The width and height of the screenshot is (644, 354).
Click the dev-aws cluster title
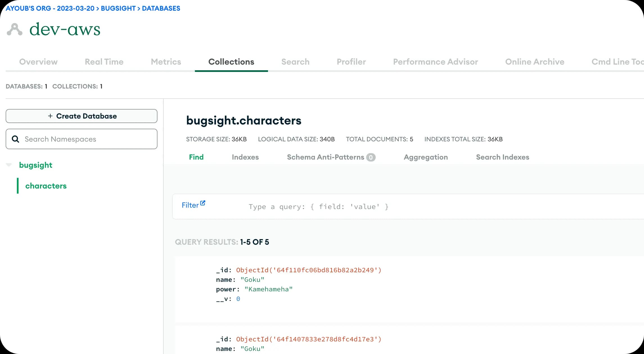tap(65, 29)
